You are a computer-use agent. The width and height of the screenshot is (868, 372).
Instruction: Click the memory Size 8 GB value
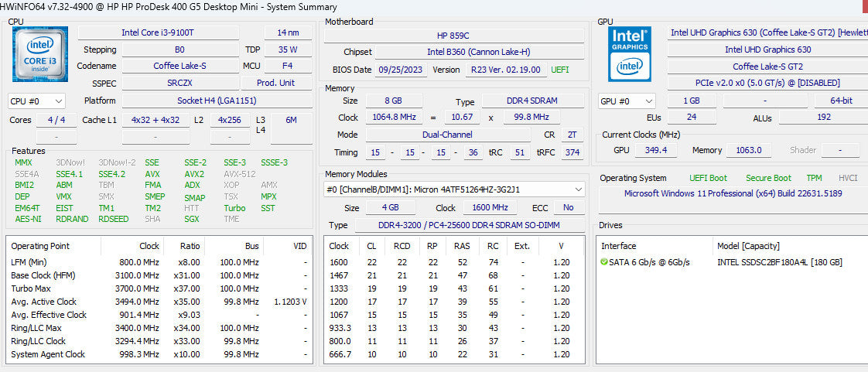pos(394,101)
